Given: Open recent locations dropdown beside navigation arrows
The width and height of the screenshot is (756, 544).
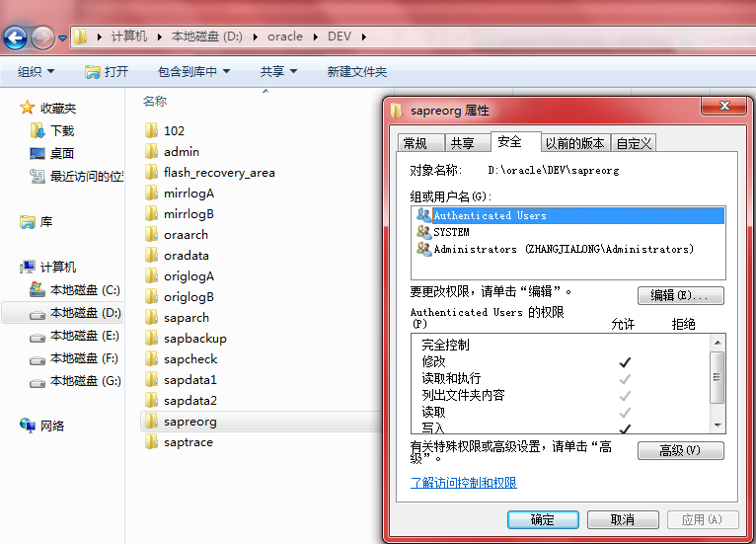Looking at the screenshot, I should pos(63,38).
